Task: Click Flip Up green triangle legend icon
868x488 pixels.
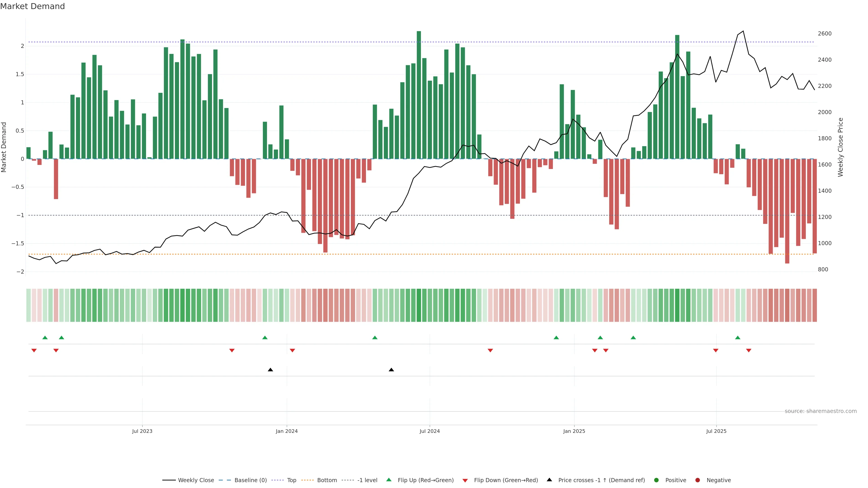Action: click(x=389, y=480)
